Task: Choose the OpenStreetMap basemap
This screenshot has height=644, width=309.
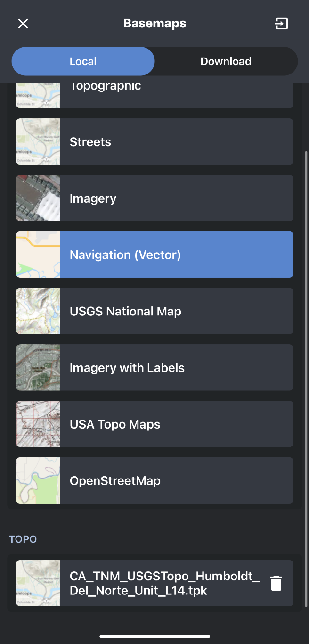Action: coord(176,481)
